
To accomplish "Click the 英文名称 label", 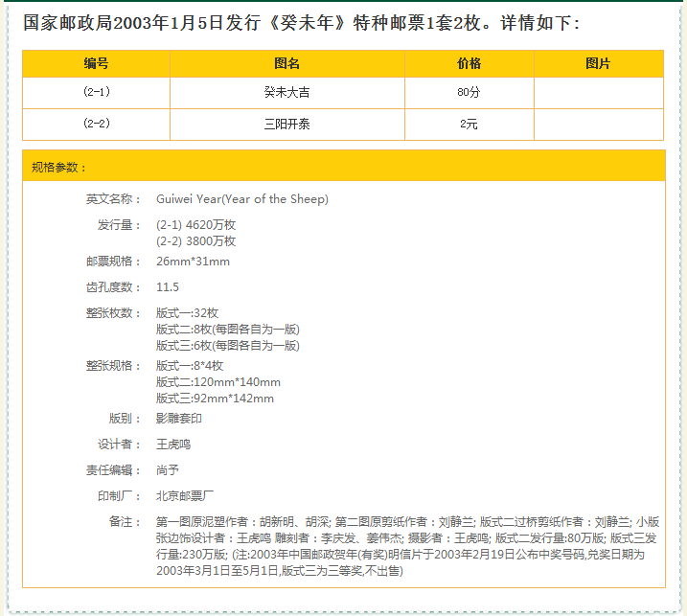I will [x=113, y=199].
